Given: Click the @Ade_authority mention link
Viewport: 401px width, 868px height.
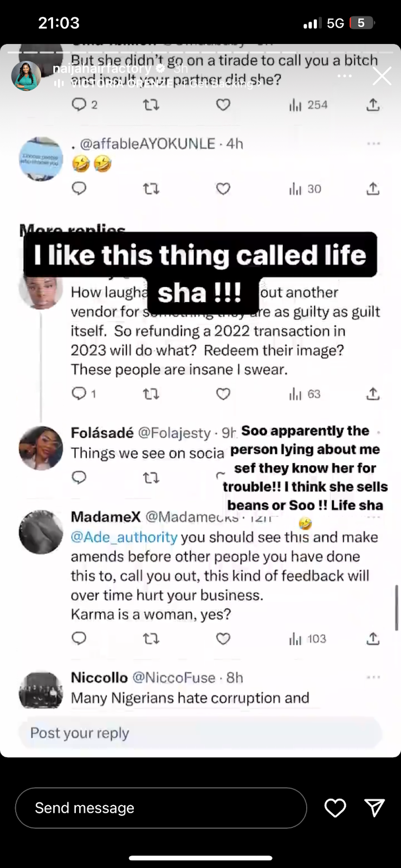Looking at the screenshot, I should coord(124,537).
